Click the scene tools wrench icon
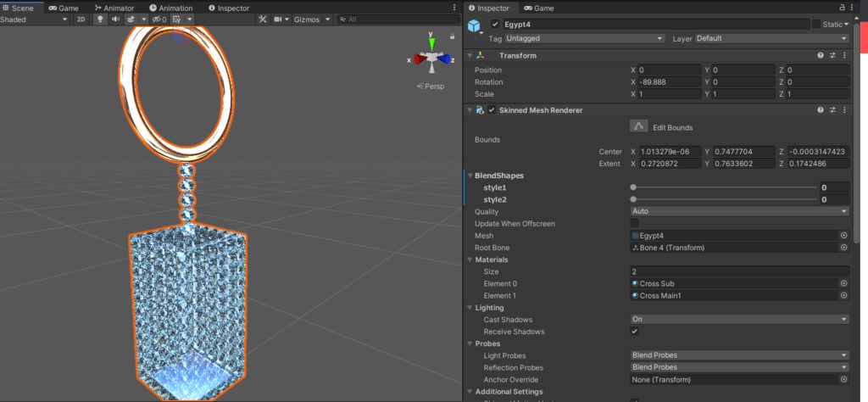Image resolution: width=868 pixels, height=402 pixels. click(263, 19)
